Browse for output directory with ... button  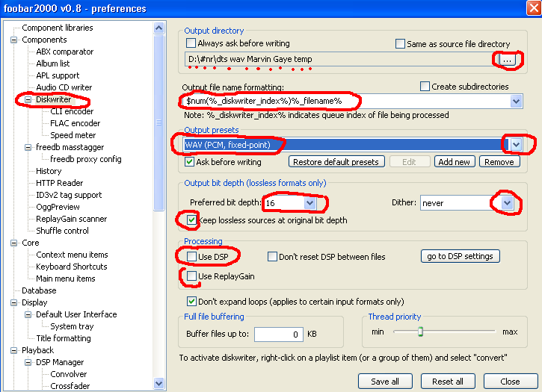(x=507, y=60)
